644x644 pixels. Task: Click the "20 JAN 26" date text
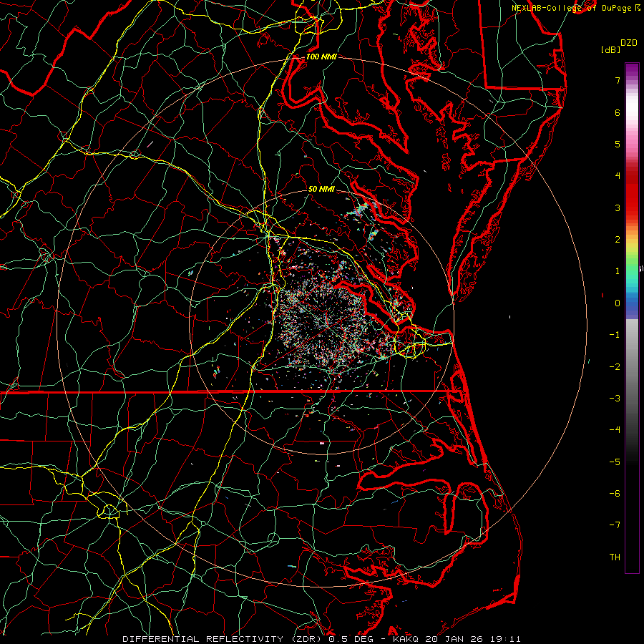click(456, 639)
